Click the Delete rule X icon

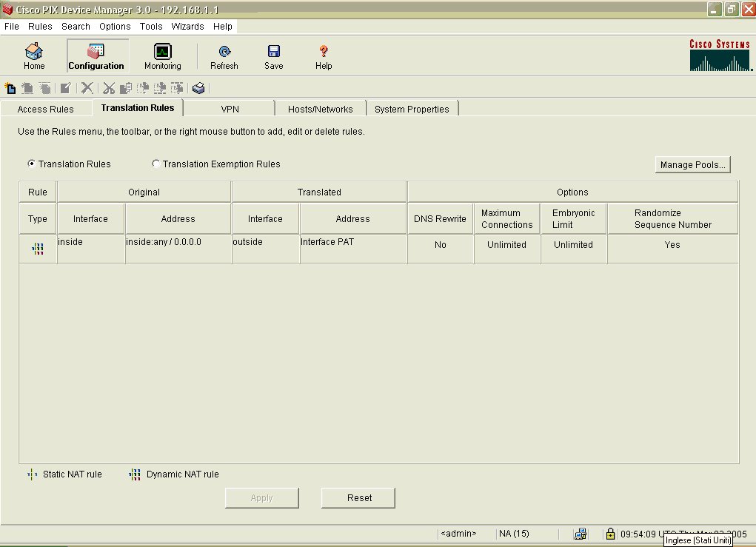87,88
